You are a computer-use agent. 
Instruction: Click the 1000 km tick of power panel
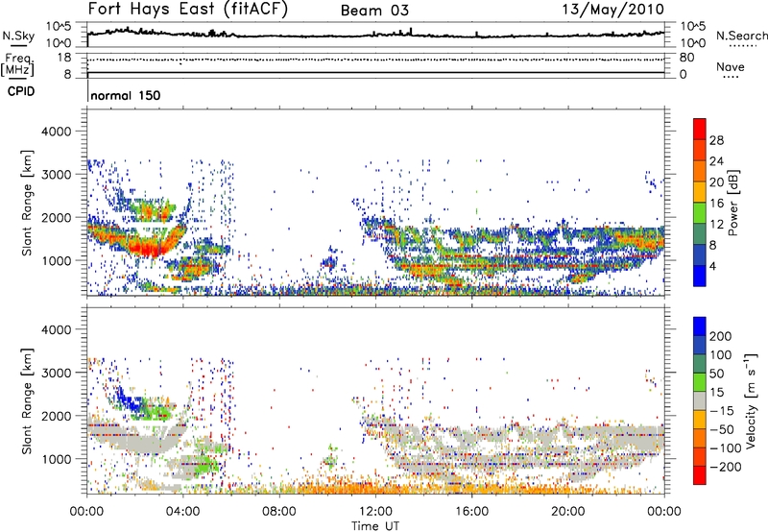click(x=56, y=260)
